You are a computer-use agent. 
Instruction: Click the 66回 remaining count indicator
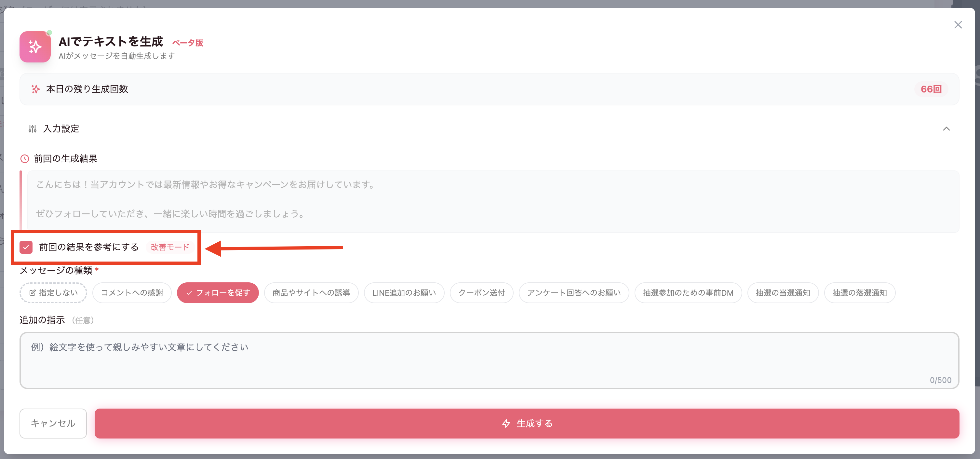coord(931,89)
